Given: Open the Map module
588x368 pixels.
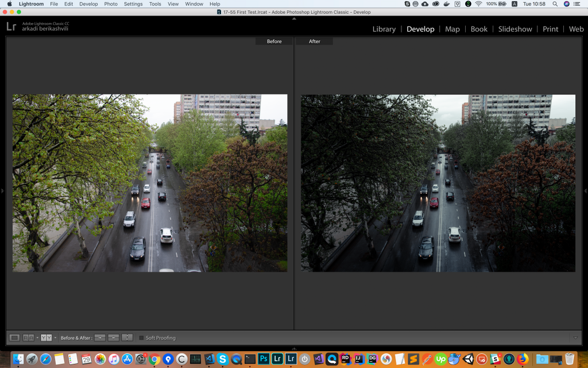Looking at the screenshot, I should [x=452, y=29].
